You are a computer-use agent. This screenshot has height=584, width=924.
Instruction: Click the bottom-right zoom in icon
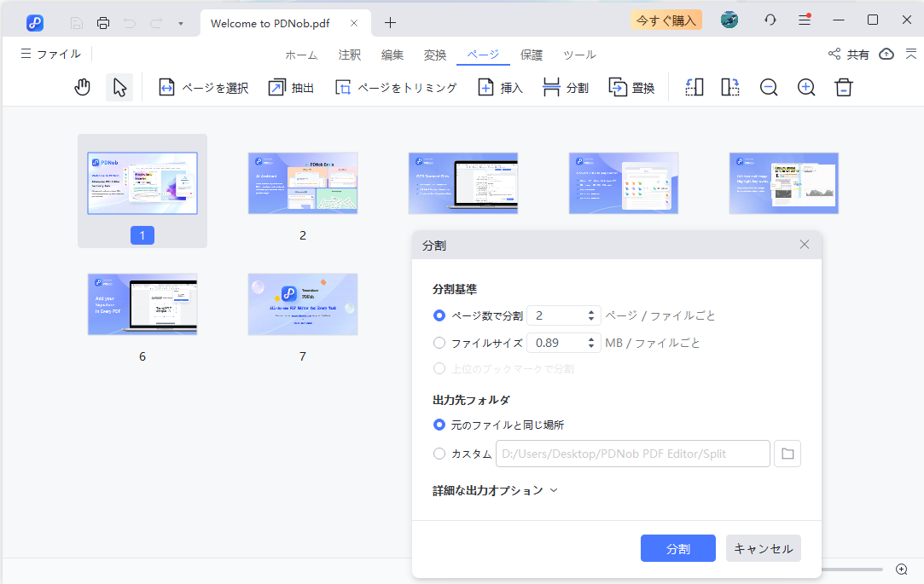(x=902, y=570)
